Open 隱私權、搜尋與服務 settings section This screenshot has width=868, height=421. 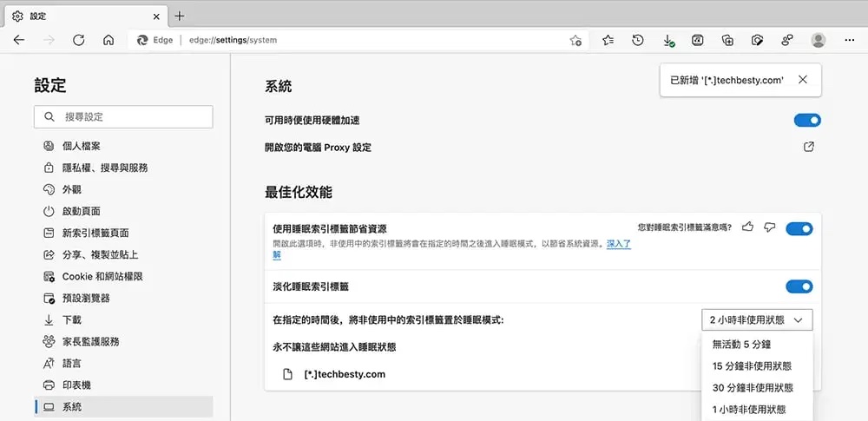click(x=123, y=168)
